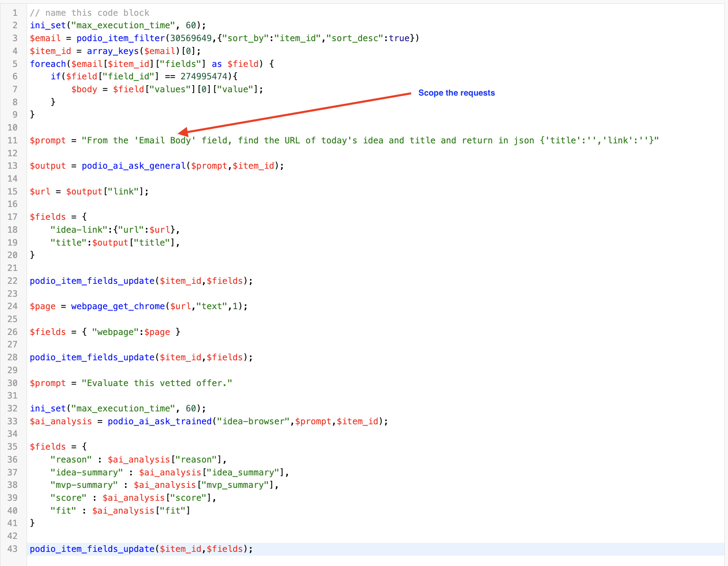Viewport: 728px width, 566px height.
Task: Click the $body variable on line 7
Action: [x=84, y=89]
